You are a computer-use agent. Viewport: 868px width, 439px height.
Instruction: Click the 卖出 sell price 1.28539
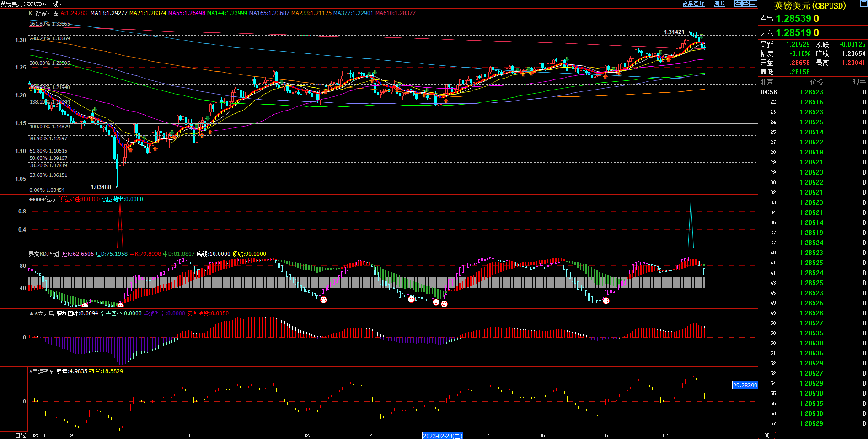(794, 19)
